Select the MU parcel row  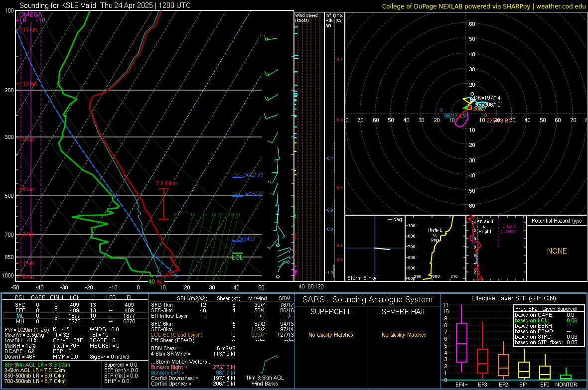pyautogui.click(x=75, y=321)
